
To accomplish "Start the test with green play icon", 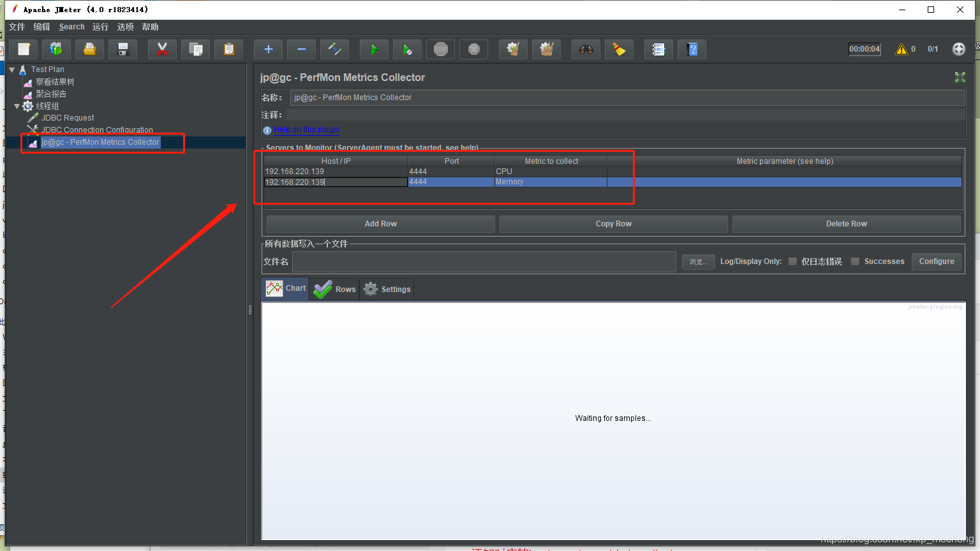I will click(374, 49).
